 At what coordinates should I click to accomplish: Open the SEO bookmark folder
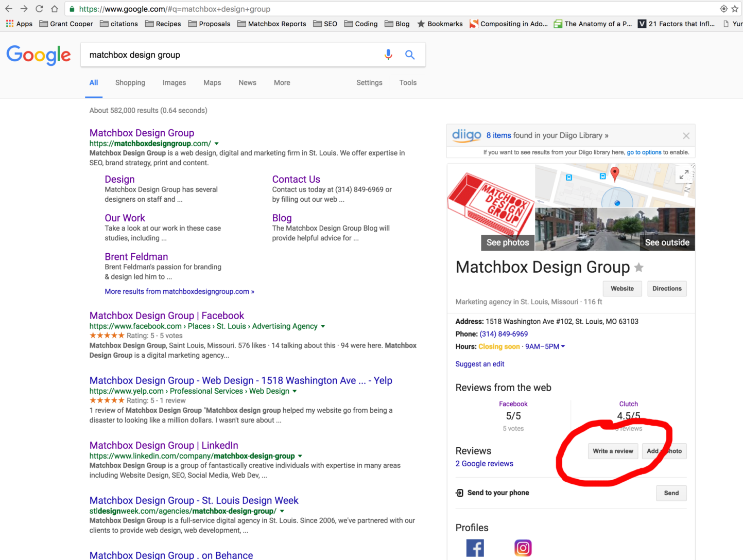[325, 24]
